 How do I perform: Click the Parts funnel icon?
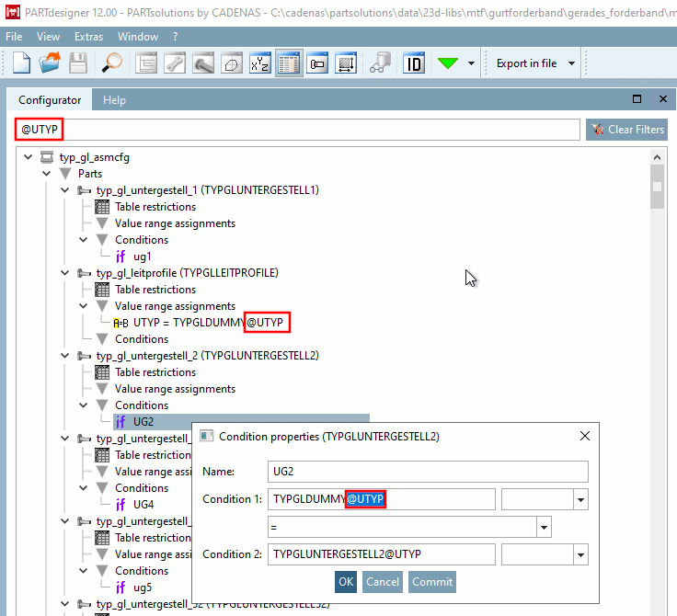pyautogui.click(x=65, y=174)
